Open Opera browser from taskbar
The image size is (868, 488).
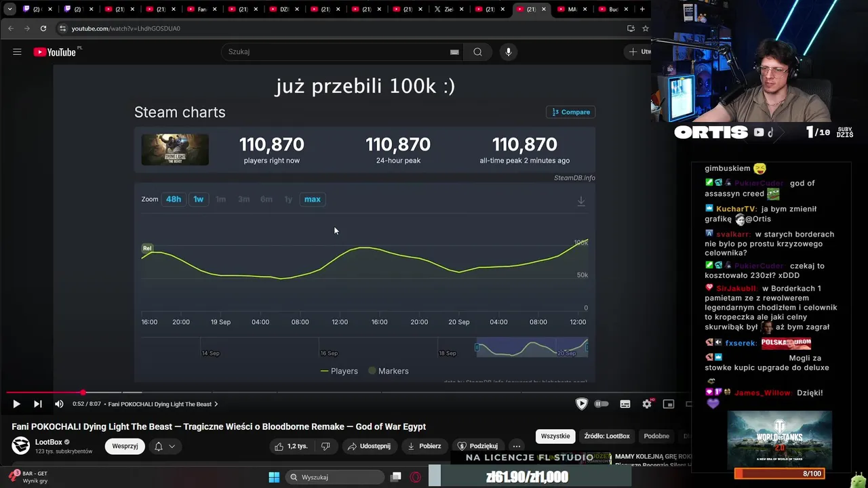pos(415,477)
